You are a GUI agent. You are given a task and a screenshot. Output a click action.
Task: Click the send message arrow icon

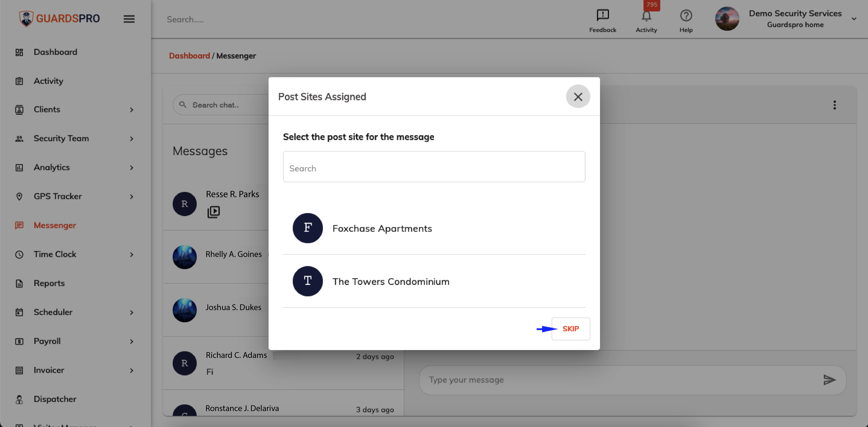(x=829, y=380)
